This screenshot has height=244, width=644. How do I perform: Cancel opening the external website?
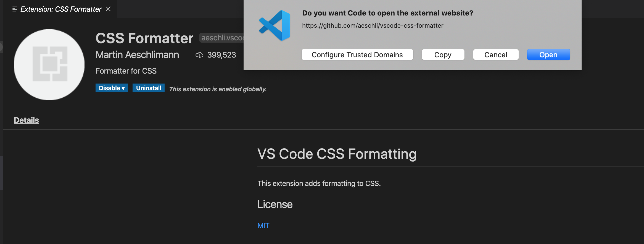pos(496,55)
